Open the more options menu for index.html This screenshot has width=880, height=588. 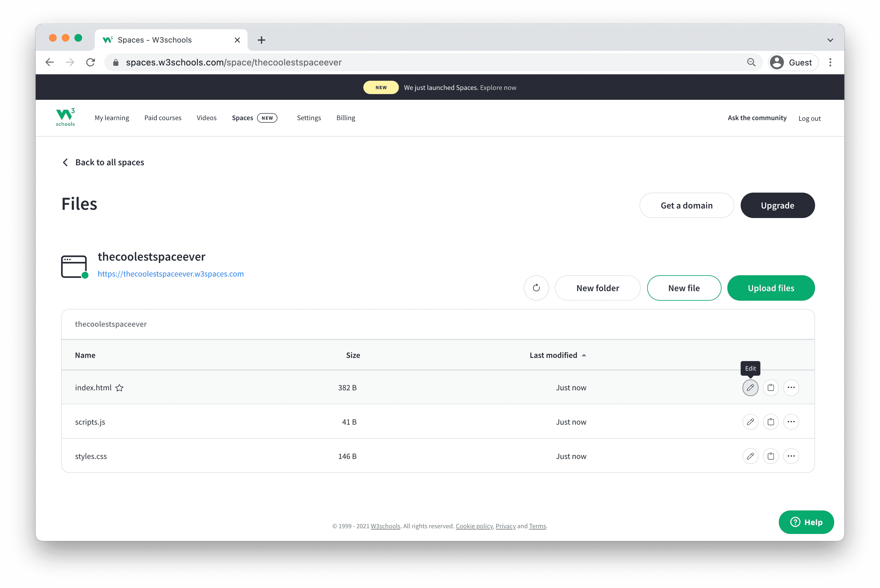[791, 387]
